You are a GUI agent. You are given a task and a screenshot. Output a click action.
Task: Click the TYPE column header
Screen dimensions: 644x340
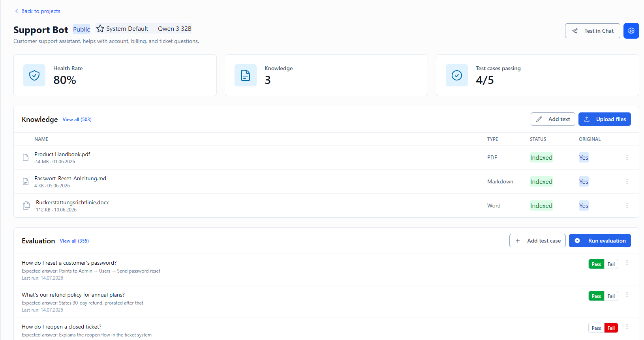492,139
